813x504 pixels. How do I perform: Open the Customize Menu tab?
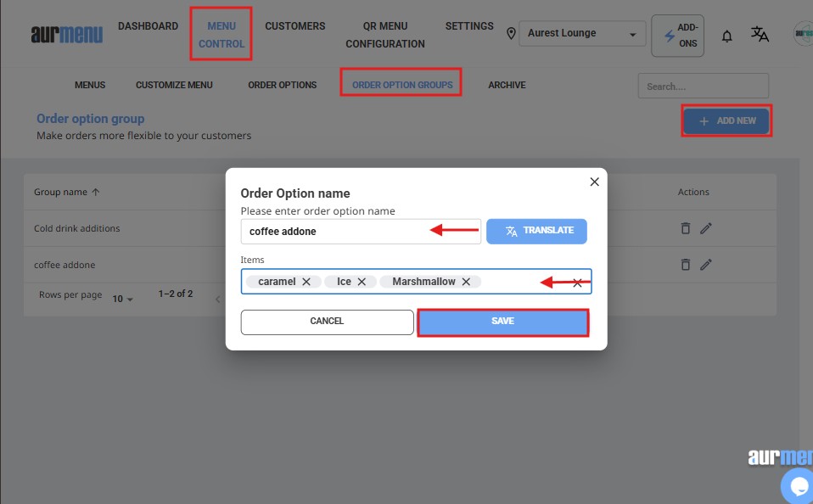174,85
